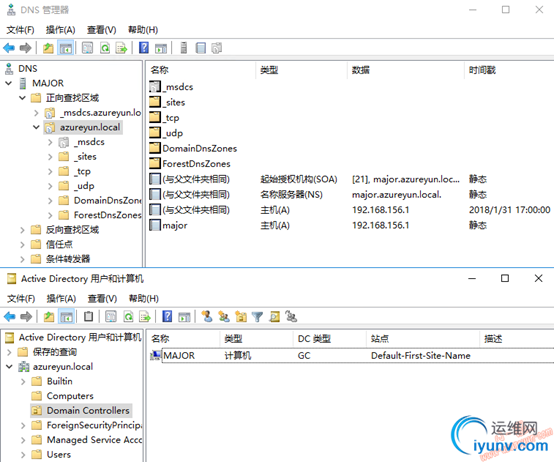
Task: Click the forward arrow in DNS Manager toolbar
Action: click(x=25, y=48)
